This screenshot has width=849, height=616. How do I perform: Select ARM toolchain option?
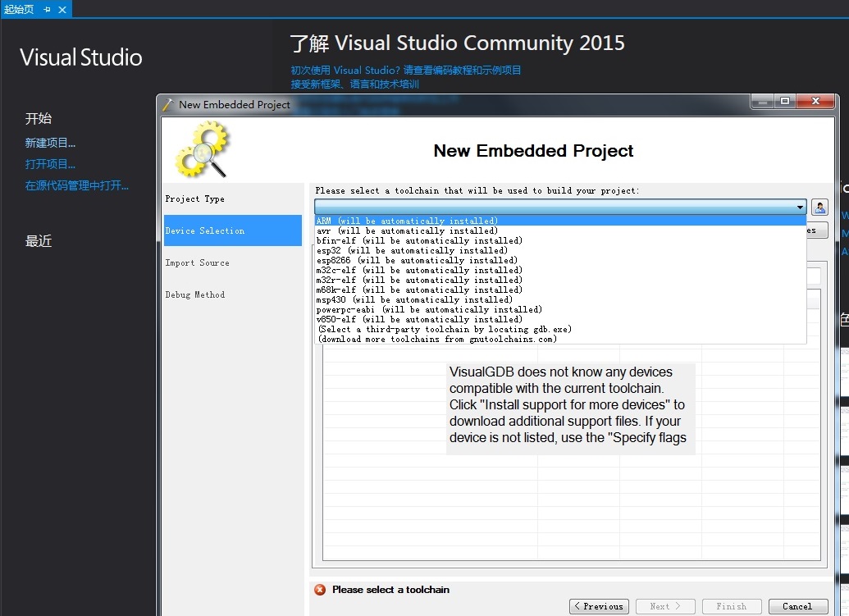(560, 221)
